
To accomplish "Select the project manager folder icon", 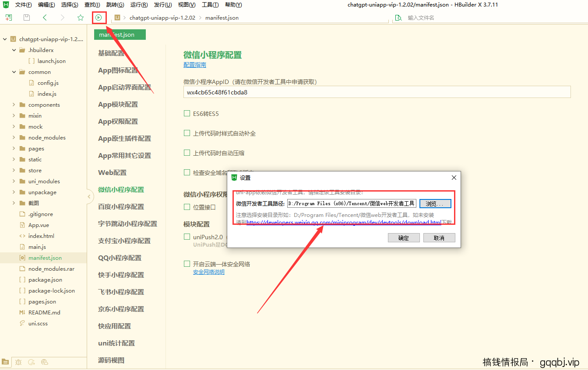I will (6, 362).
